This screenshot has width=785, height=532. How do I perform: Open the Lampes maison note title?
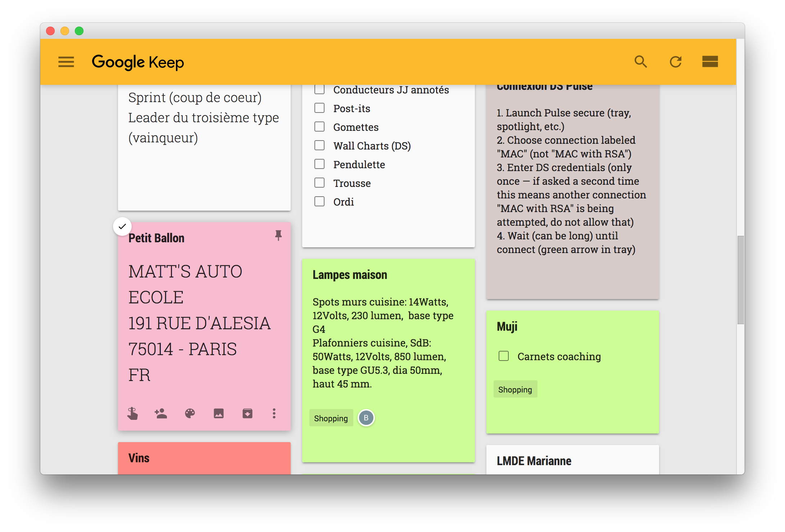(350, 275)
